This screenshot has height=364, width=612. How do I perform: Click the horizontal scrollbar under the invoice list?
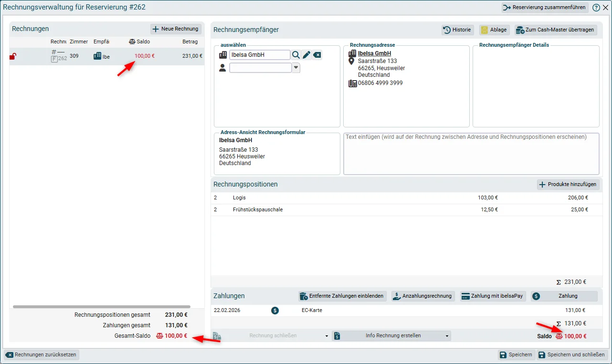(x=102, y=307)
